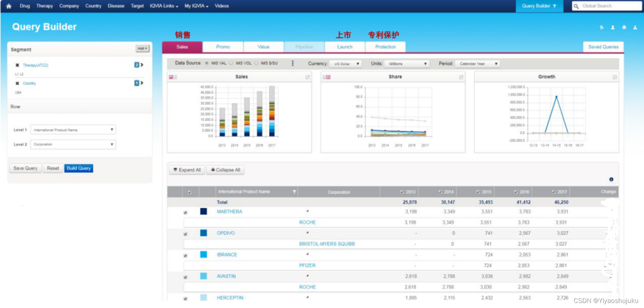Remove the Country segment with X icon
Image resolution: width=644 pixels, height=308 pixels.
[17, 83]
